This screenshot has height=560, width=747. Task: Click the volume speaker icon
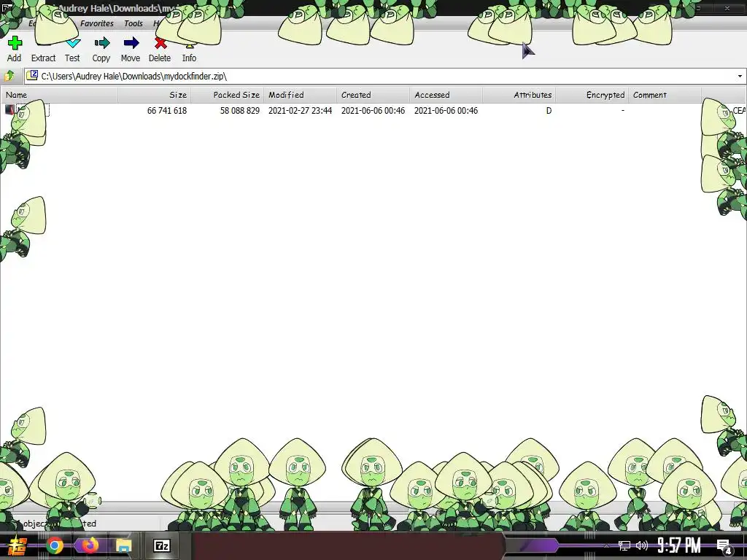642,545
